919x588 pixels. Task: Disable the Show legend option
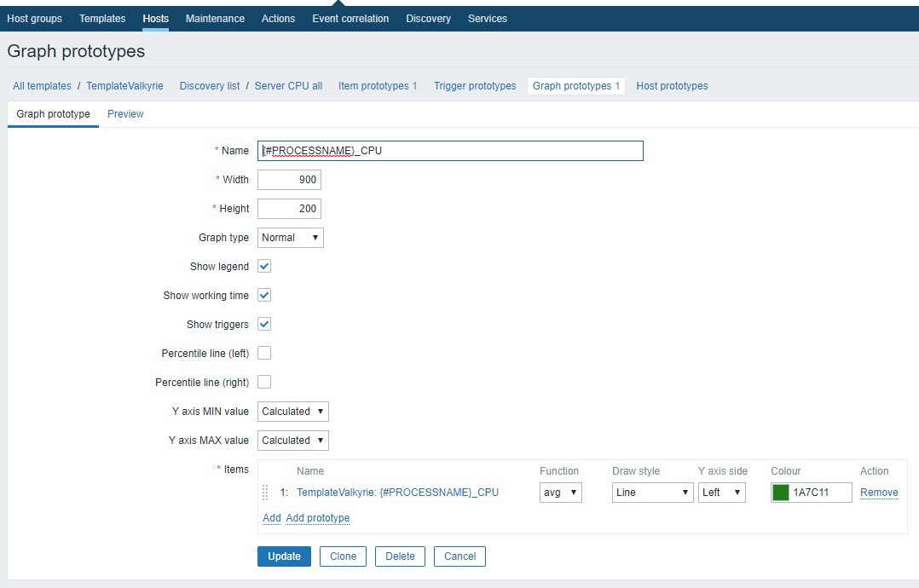point(264,265)
